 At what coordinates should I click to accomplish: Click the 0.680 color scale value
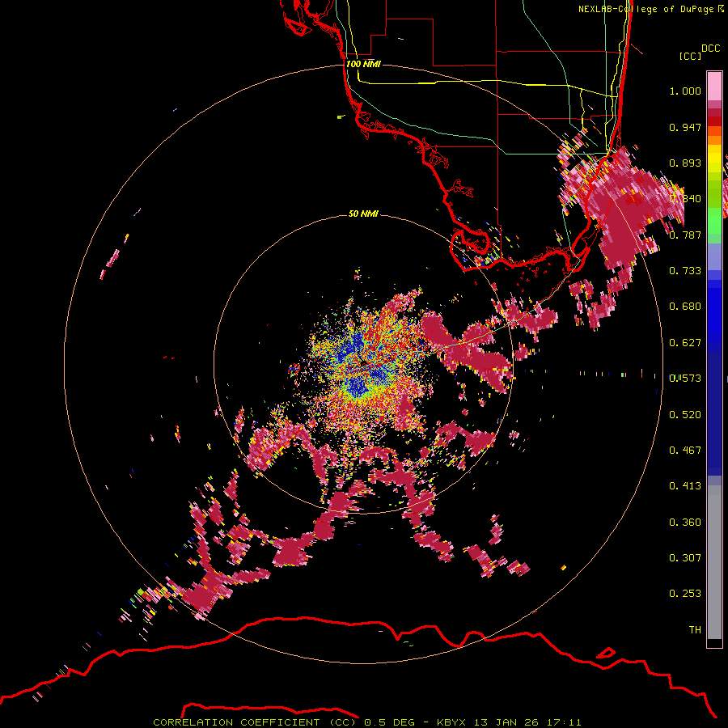pyautogui.click(x=685, y=307)
